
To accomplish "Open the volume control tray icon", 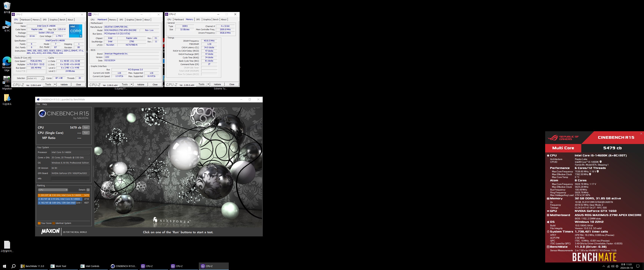I will [613, 266].
